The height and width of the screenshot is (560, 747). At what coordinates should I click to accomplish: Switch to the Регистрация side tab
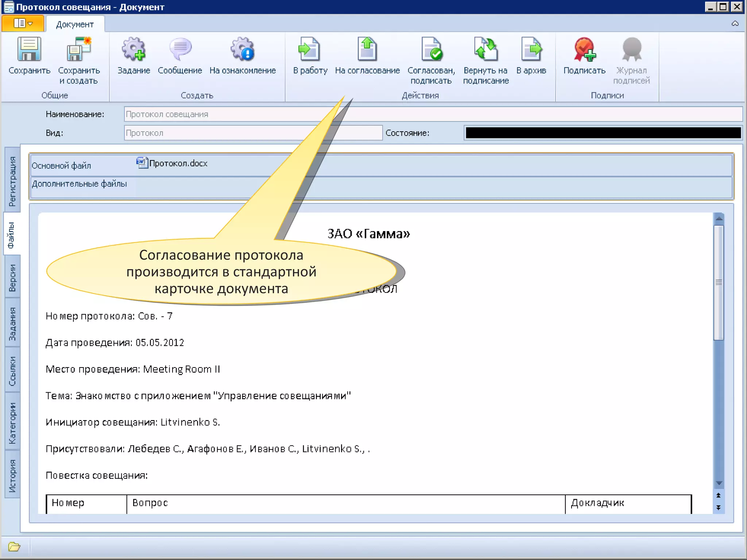pyautogui.click(x=12, y=181)
